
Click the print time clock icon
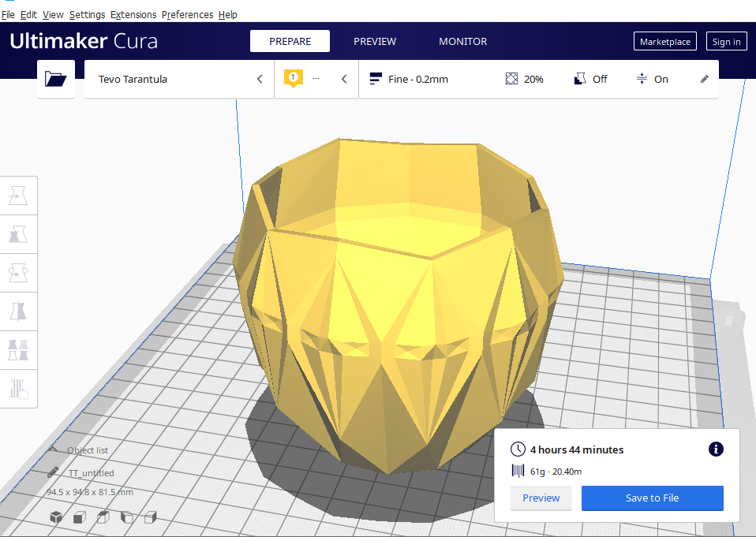point(518,449)
